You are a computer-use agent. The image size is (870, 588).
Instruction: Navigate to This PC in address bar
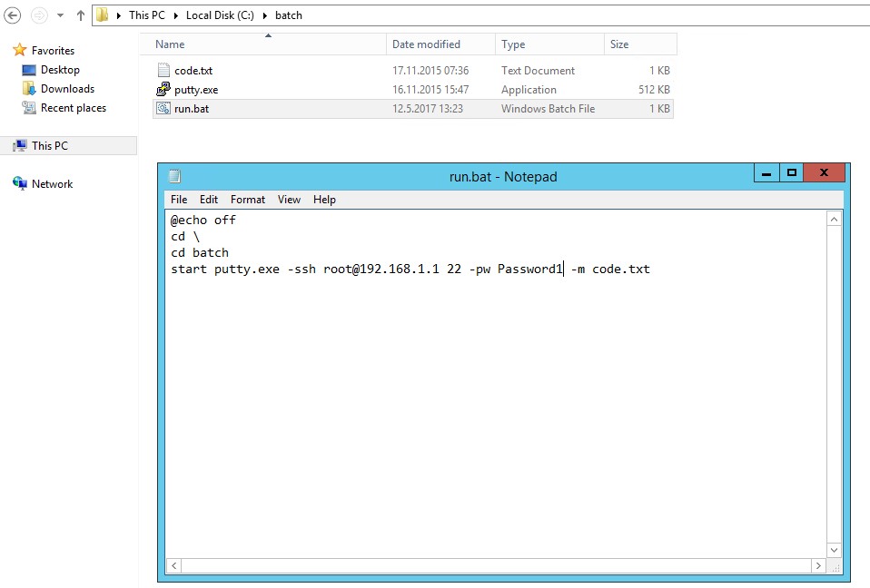(x=147, y=15)
